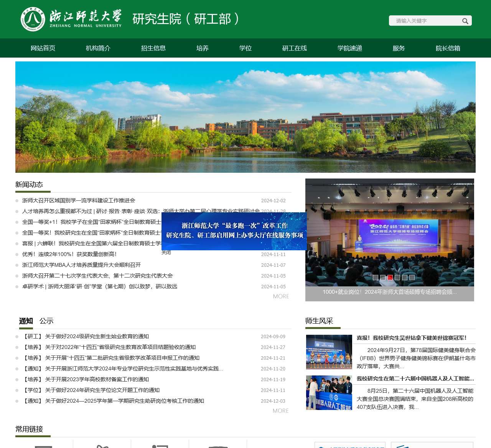Click the date 2024-09-09 in notice list

click(x=273, y=336)
